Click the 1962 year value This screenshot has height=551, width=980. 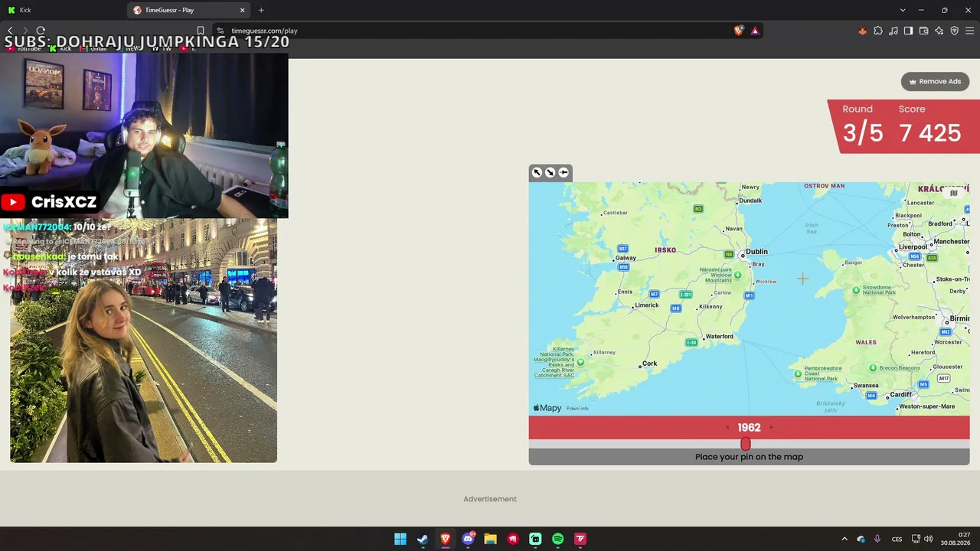tap(749, 428)
